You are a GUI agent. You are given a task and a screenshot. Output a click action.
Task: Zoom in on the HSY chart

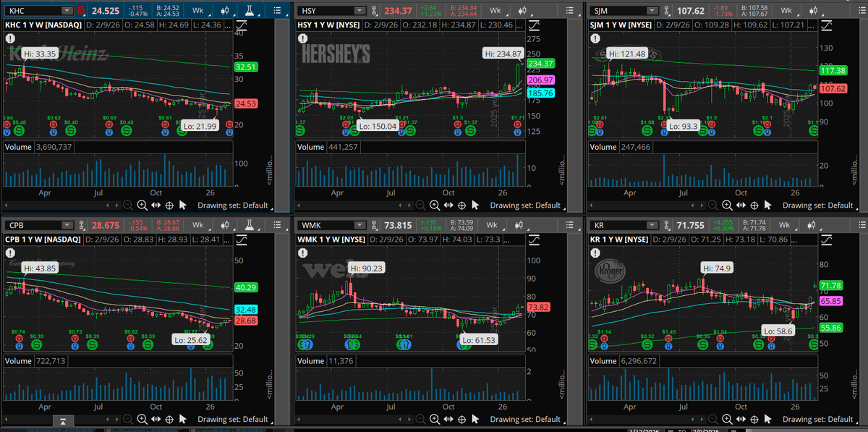[x=435, y=206]
